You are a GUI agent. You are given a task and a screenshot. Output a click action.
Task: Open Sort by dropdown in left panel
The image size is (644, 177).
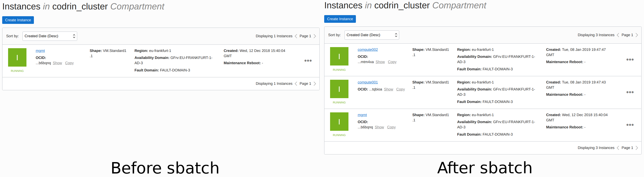click(50, 36)
